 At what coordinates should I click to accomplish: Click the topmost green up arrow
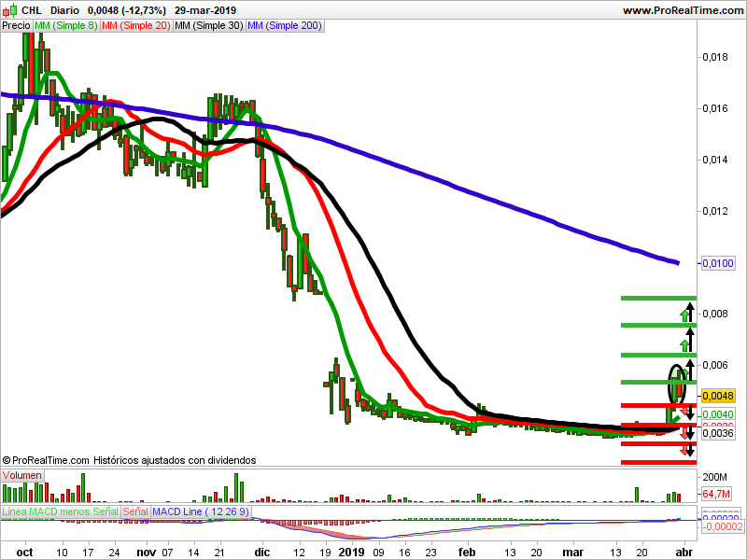click(684, 315)
